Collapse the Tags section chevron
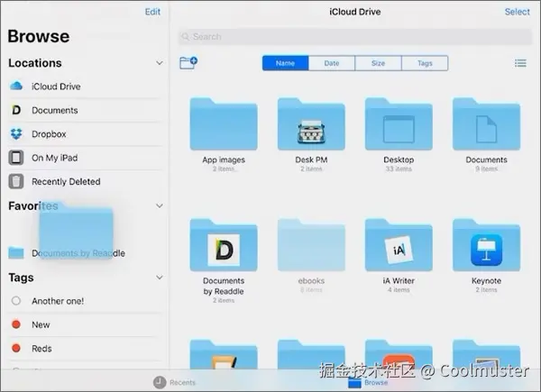Screen dimensions: 541x392 click(159, 278)
